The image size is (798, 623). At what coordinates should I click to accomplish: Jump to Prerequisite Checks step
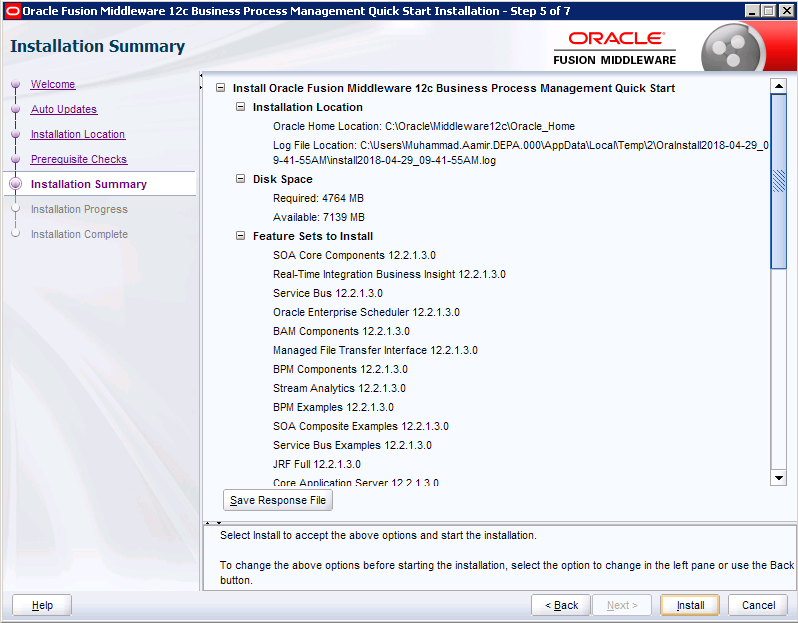tap(79, 159)
